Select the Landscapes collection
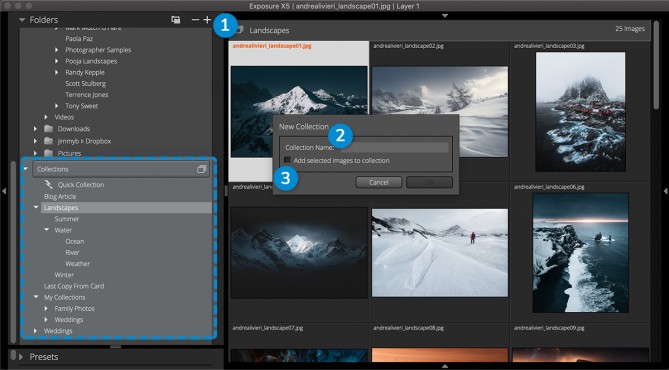 pyautogui.click(x=61, y=208)
